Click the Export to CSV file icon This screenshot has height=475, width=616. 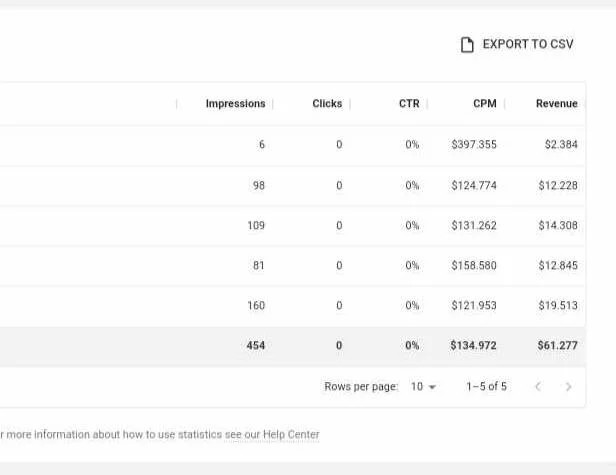click(467, 44)
